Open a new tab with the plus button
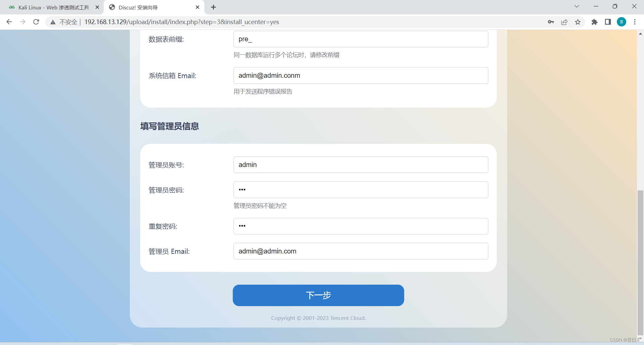Screen dimensions: 644x345 tap(213, 7)
